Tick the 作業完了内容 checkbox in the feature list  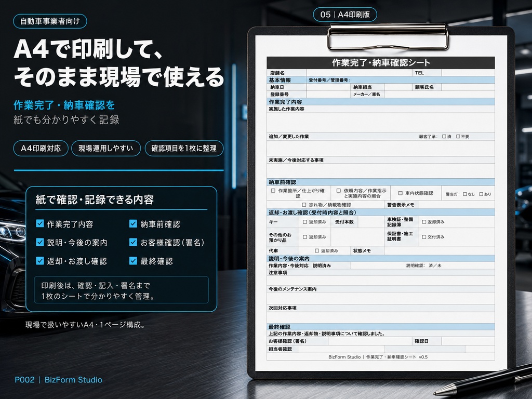coord(40,223)
